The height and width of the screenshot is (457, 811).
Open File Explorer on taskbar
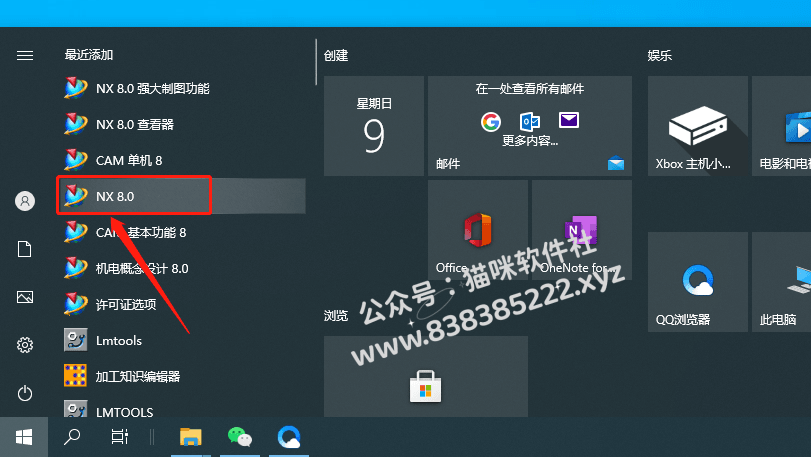pyautogui.click(x=191, y=437)
